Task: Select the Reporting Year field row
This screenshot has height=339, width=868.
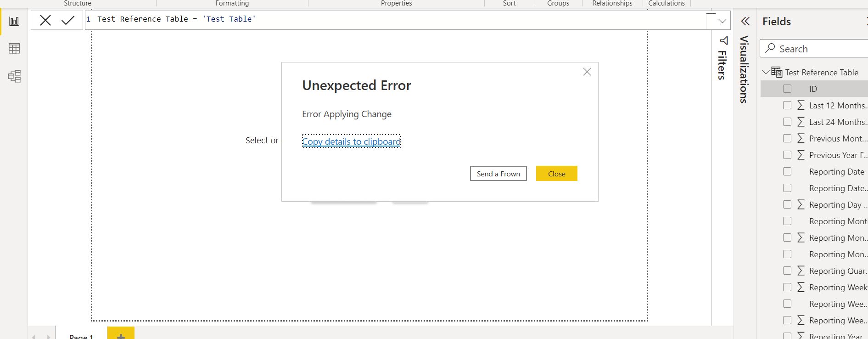Action: 814,336
